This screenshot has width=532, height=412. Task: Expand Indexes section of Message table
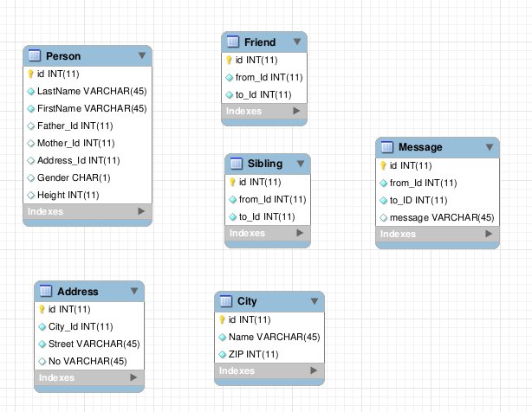[489, 234]
